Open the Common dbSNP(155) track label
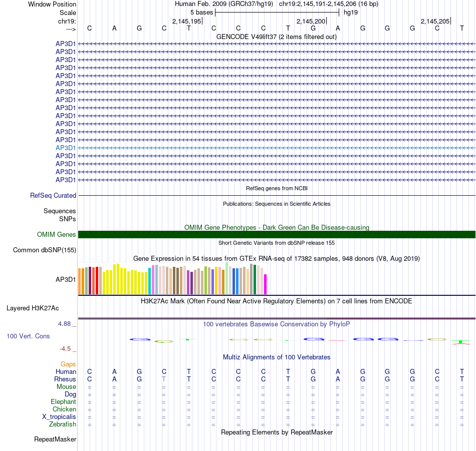The image size is (476, 451). point(45,250)
